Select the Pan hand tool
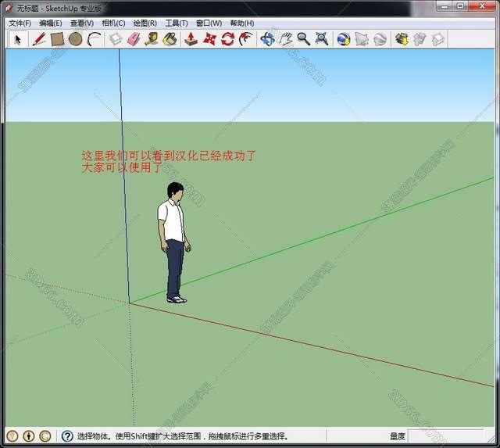 pos(286,39)
